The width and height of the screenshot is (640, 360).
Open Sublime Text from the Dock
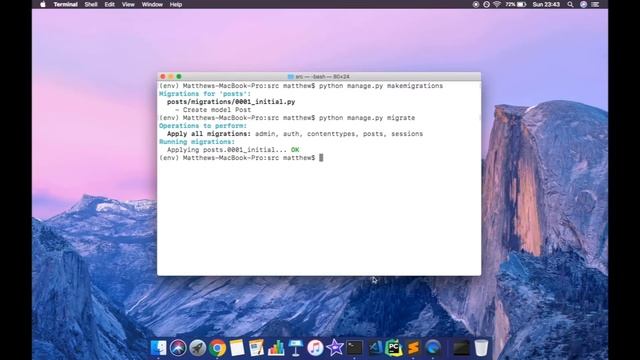tap(413, 348)
